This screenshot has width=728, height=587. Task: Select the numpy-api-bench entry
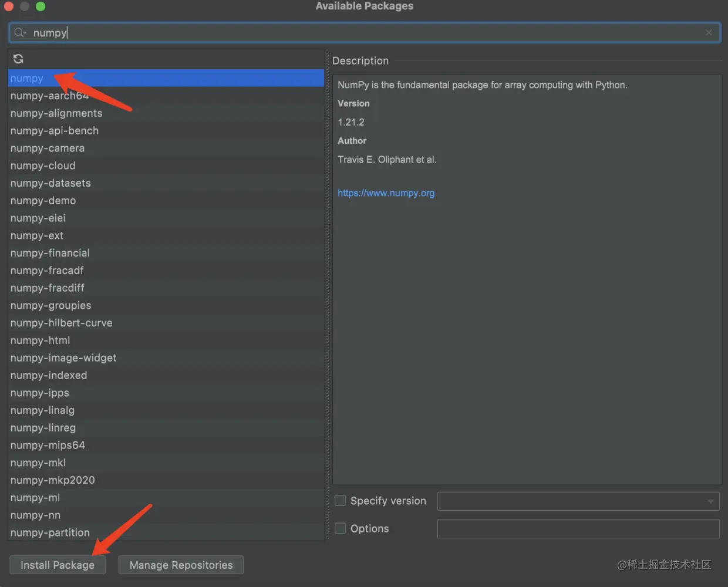[55, 131]
